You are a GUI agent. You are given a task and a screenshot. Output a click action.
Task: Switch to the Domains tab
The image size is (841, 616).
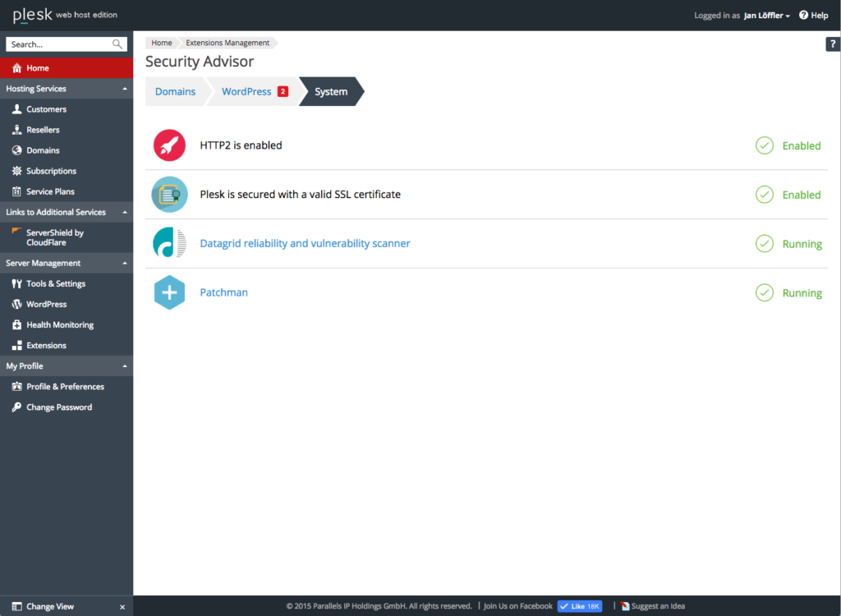point(176,91)
